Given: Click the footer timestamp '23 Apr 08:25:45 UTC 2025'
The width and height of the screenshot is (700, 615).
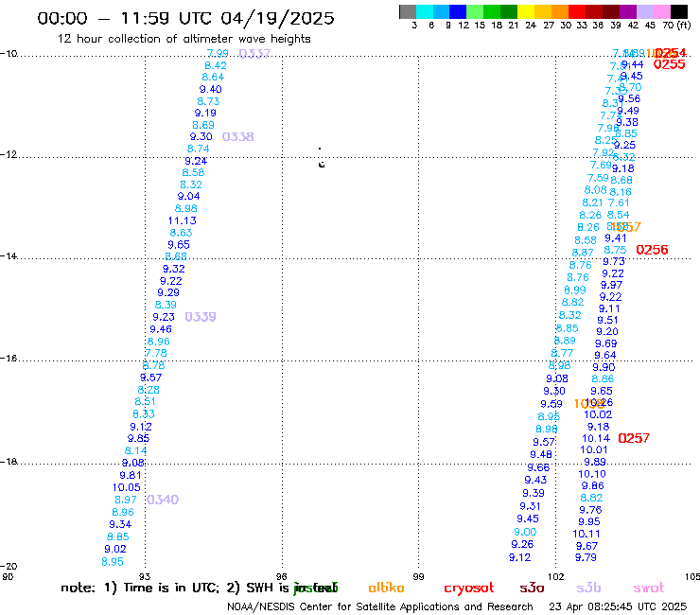Looking at the screenshot, I should pos(618,606).
